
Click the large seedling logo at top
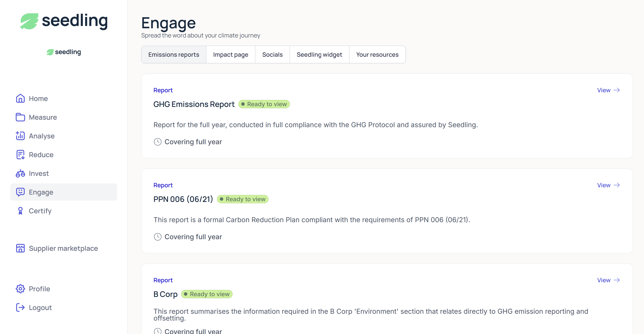[64, 21]
